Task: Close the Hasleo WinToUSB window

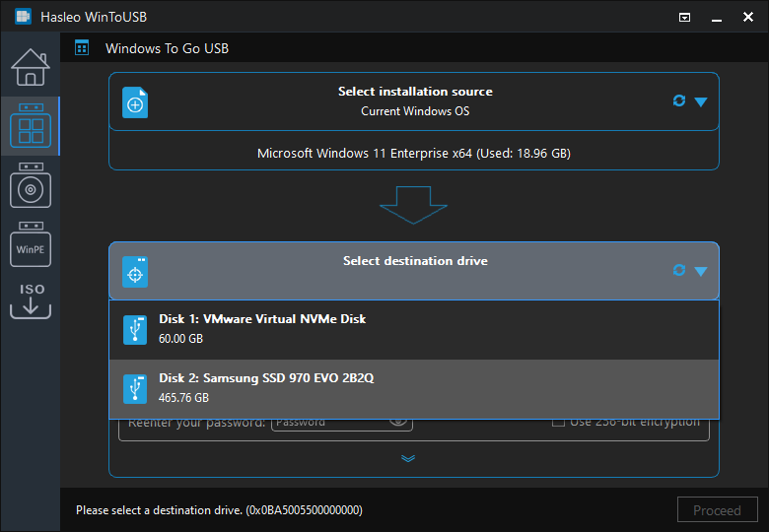Action: tap(748, 17)
